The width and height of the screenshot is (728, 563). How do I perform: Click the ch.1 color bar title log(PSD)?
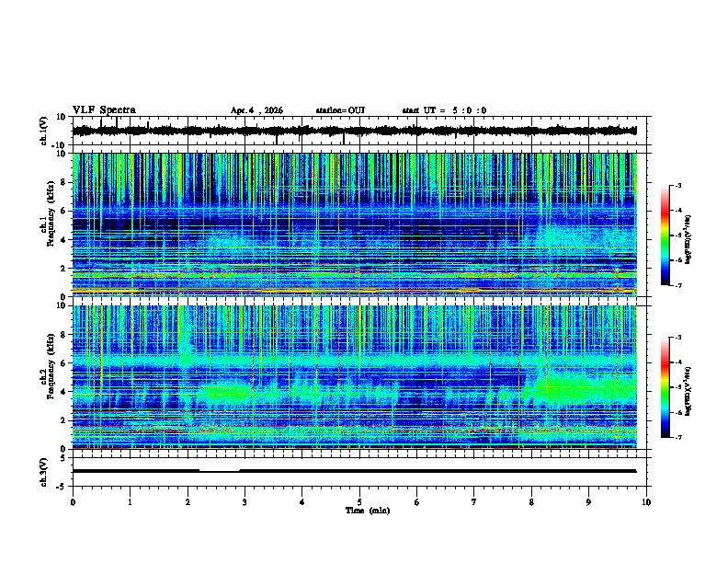(688, 239)
